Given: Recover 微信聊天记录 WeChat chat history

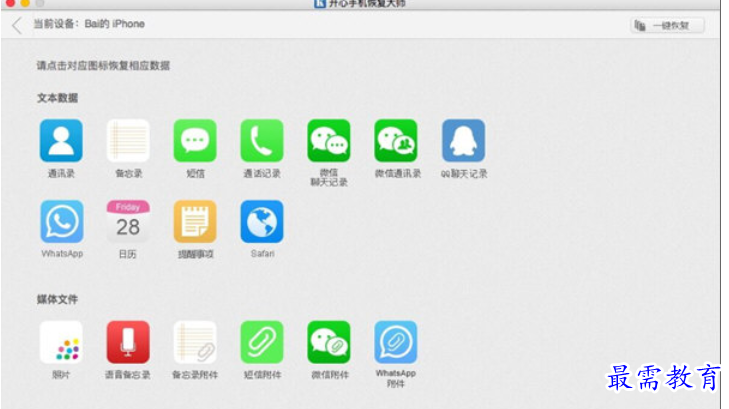Looking at the screenshot, I should click(x=329, y=140).
